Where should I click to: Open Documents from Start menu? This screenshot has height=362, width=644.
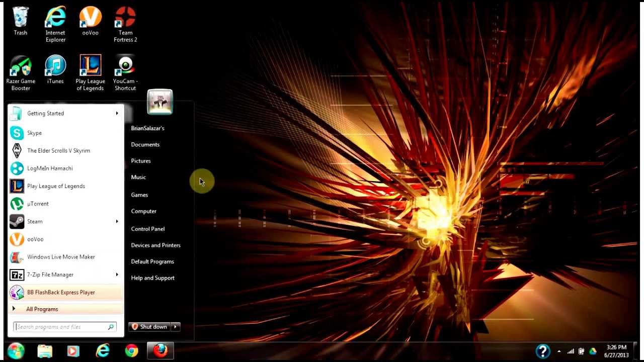[145, 144]
